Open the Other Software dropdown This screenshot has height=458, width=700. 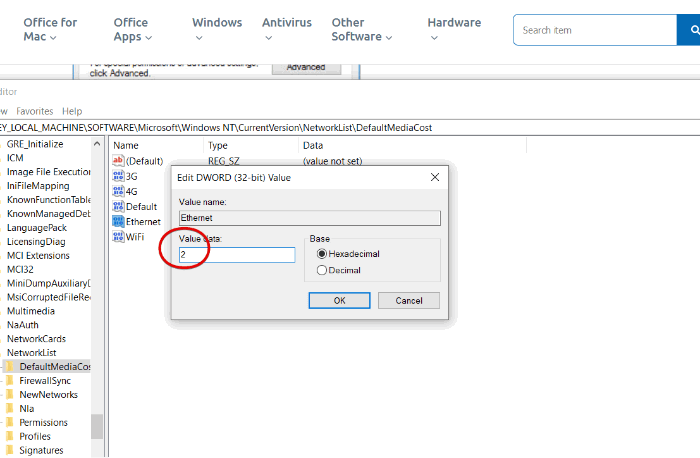click(x=362, y=29)
